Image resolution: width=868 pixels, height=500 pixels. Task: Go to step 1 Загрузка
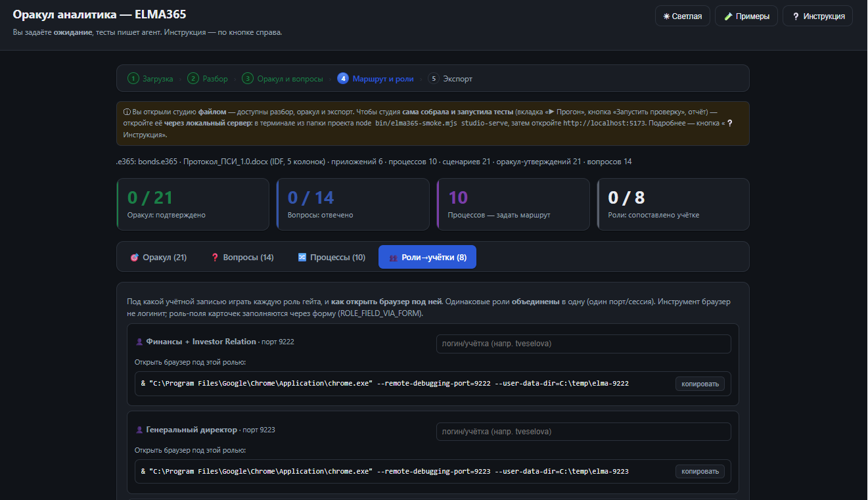tap(150, 79)
